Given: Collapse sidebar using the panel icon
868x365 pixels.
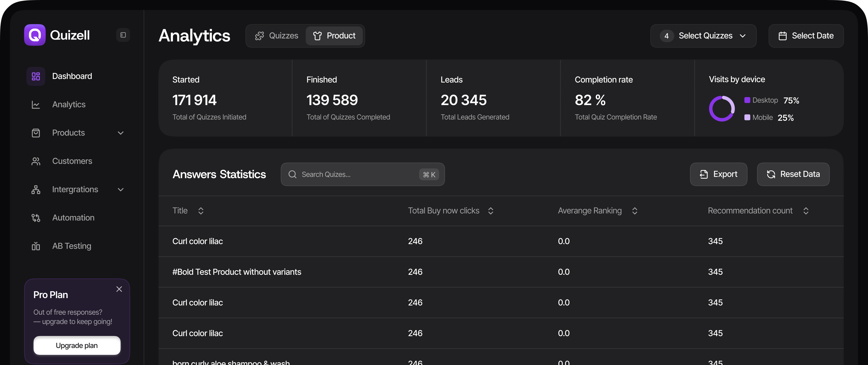Looking at the screenshot, I should (123, 35).
